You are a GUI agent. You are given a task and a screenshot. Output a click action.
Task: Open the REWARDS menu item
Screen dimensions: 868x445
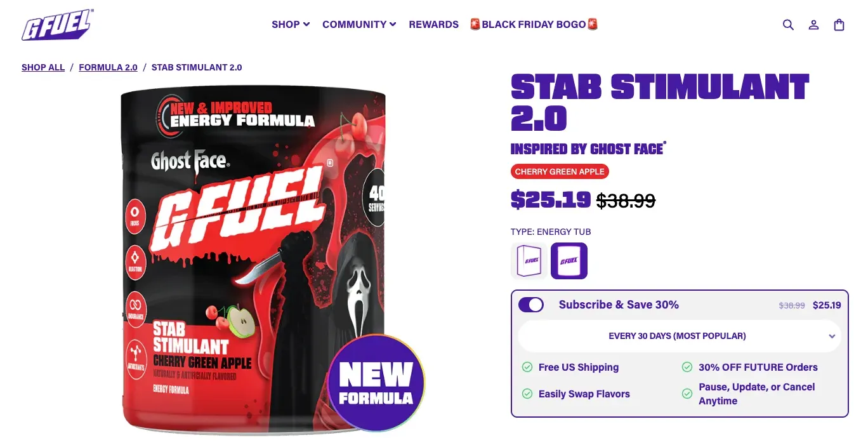click(433, 24)
